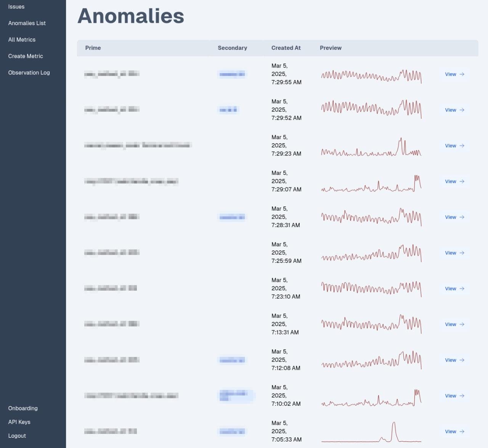Click arrow icon for 7:25:59 AM anomaly
Image resolution: width=488 pixels, height=448 pixels.
(462, 253)
